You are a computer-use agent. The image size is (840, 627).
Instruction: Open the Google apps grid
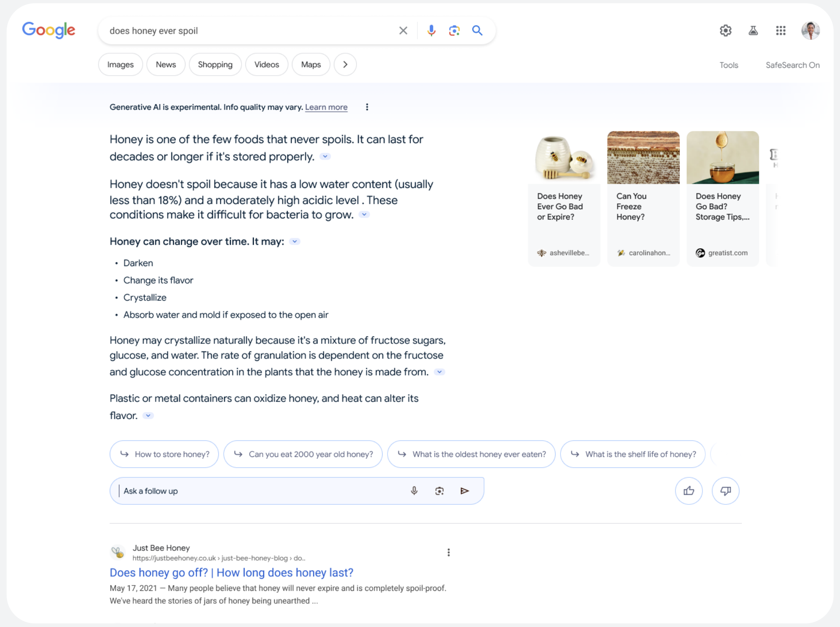[781, 30]
